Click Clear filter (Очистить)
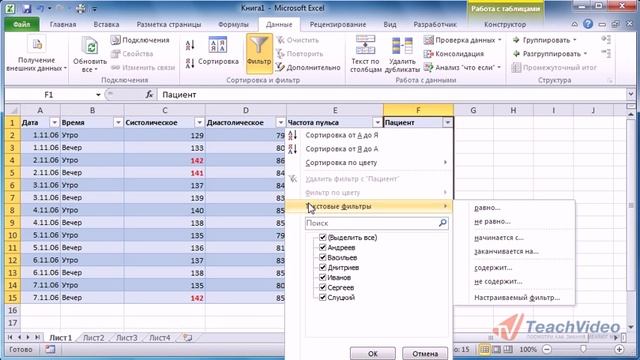The height and width of the screenshot is (360, 640). (298, 40)
